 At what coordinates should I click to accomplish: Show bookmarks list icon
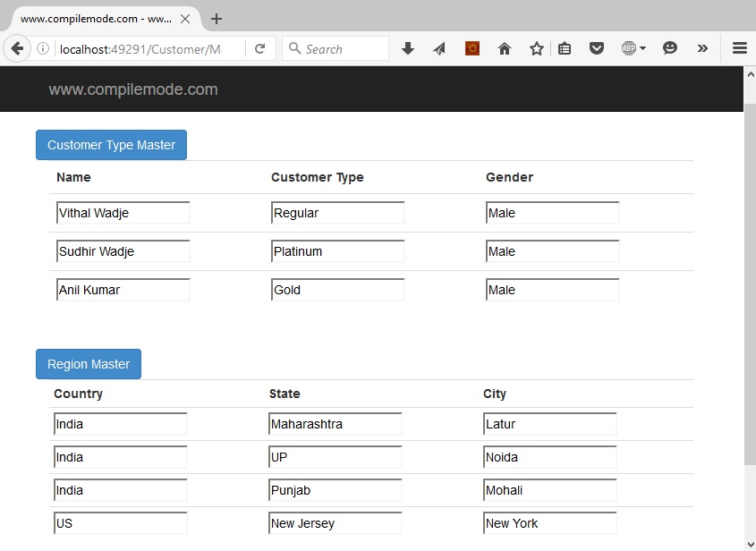(x=565, y=49)
